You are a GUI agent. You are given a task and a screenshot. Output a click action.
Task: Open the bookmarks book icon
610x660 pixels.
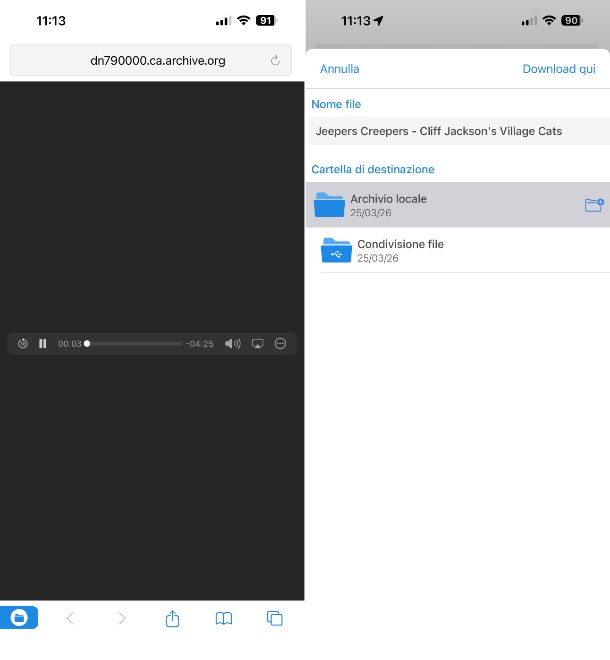point(224,618)
